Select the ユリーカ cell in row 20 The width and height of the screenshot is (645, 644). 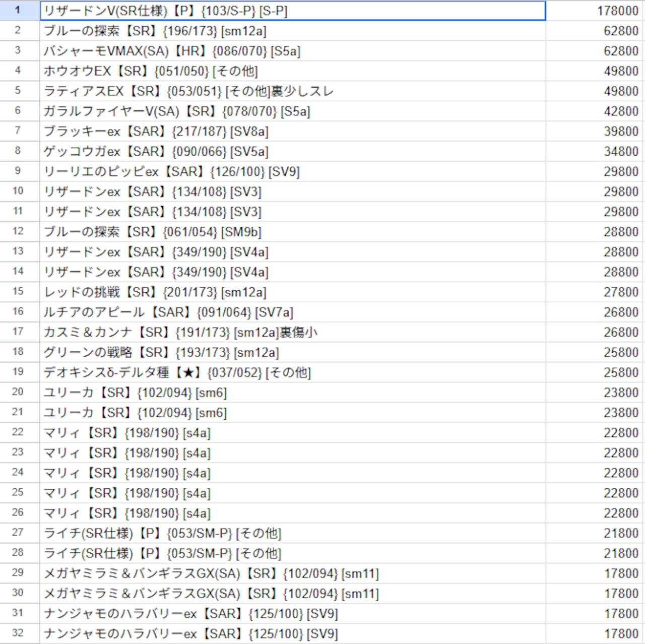tap(293, 393)
